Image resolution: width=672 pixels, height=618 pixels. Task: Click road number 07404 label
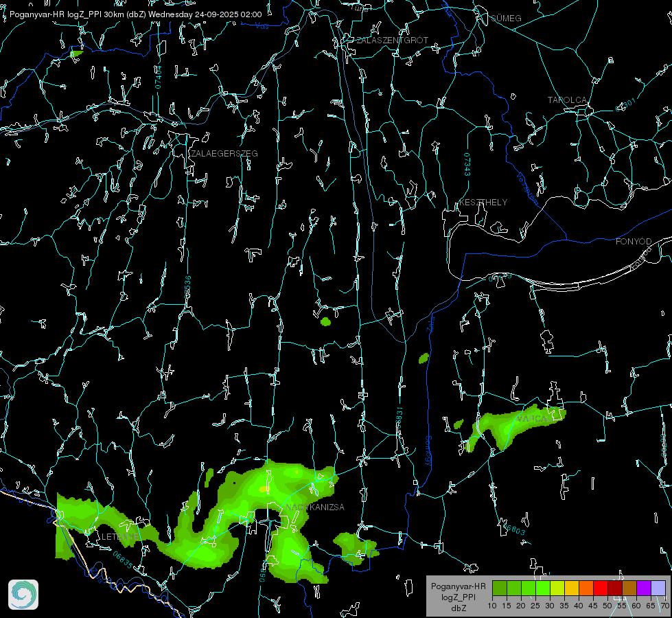pos(159,78)
